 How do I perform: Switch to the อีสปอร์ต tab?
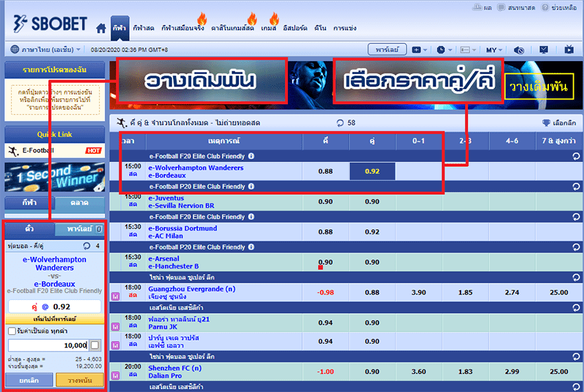[x=295, y=28]
